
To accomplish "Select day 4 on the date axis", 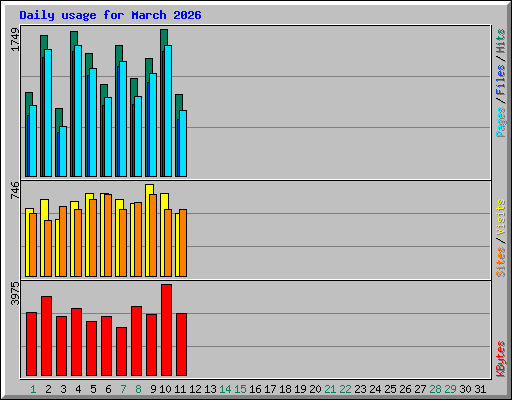I will pos(78,389).
